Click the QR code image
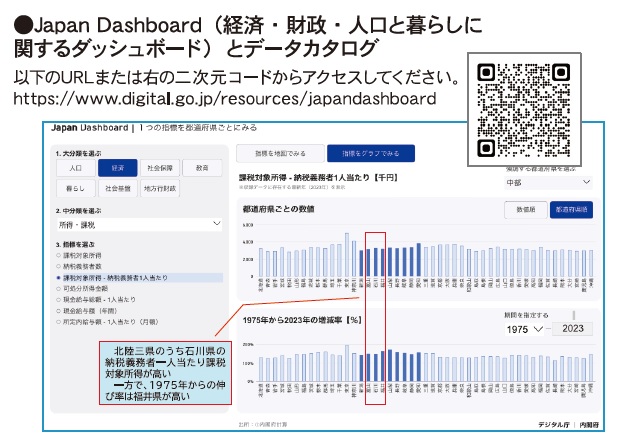The height and width of the screenshot is (443, 618). click(524, 110)
